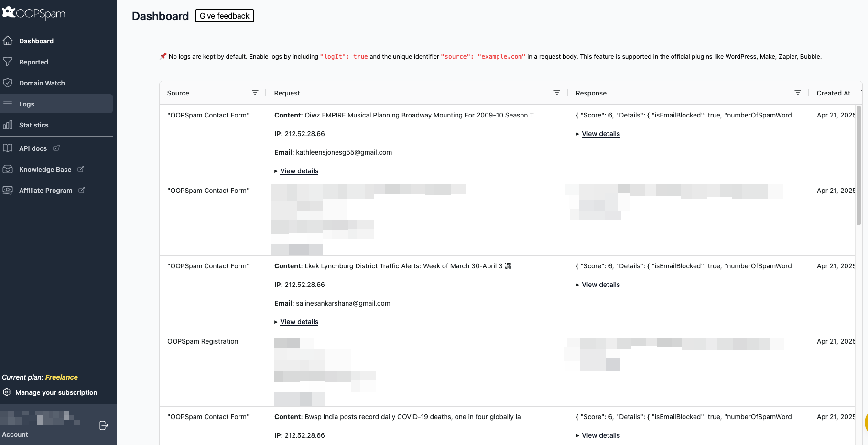Click email kathleensjonesg55@gmail.com
The image size is (868, 445).
click(344, 152)
